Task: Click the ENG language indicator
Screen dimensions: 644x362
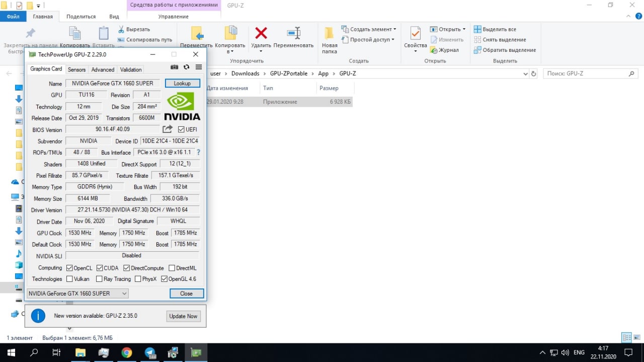Action: (x=579, y=352)
